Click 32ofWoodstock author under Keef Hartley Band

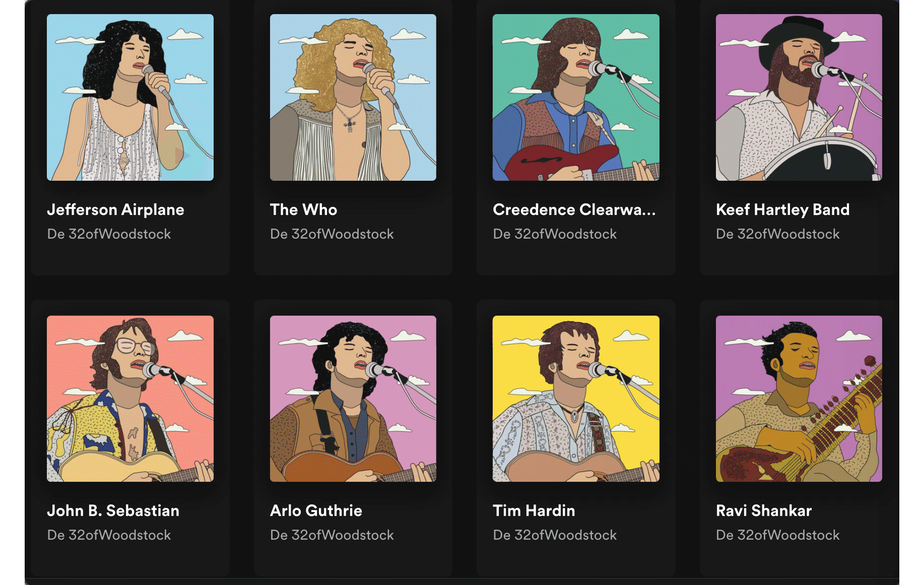[788, 234]
